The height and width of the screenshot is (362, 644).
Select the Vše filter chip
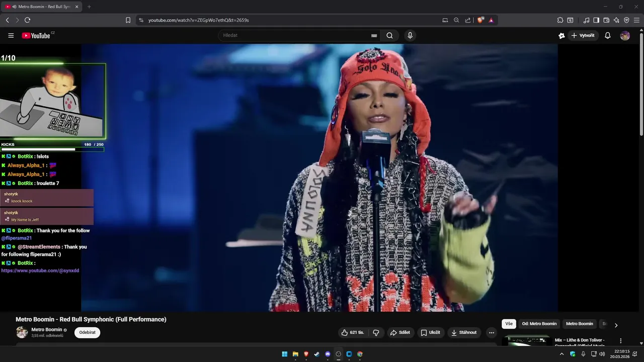tap(509, 324)
